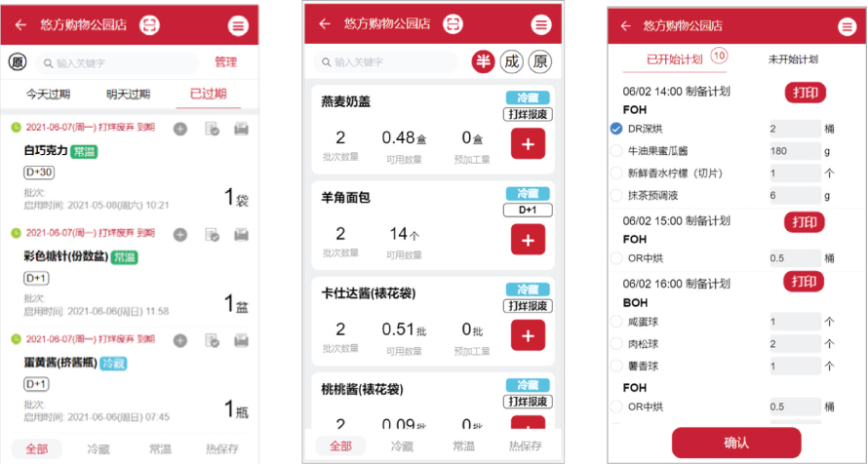Click printer icon on 白巧克力 row
868x464 pixels.
(241, 129)
